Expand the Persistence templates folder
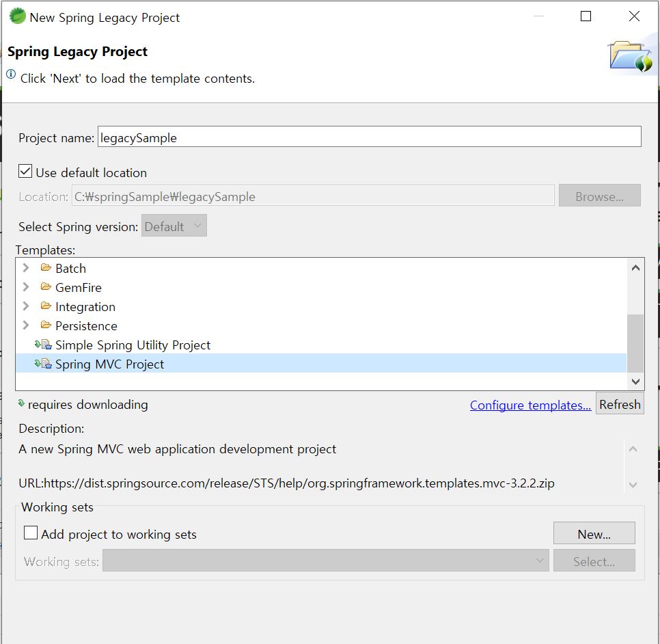Screen dimensions: 660x644 (26, 325)
